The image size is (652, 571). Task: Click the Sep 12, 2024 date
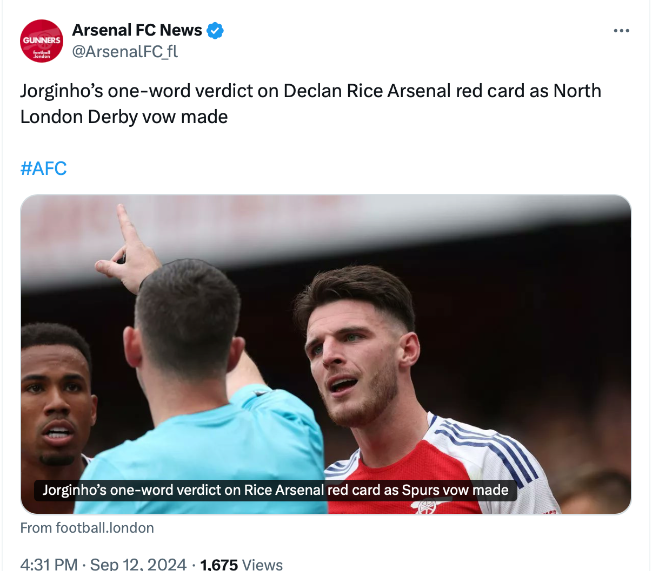click(x=138, y=564)
